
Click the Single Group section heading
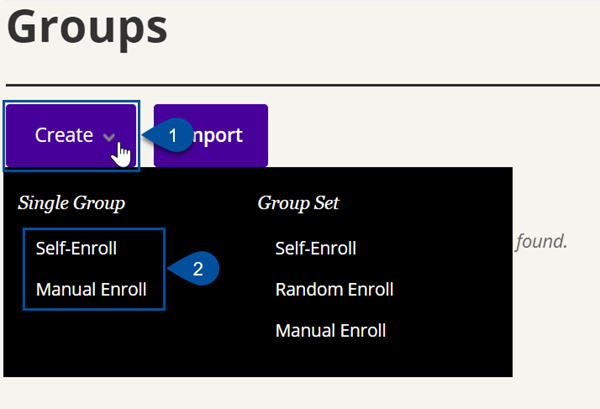pyautogui.click(x=72, y=203)
